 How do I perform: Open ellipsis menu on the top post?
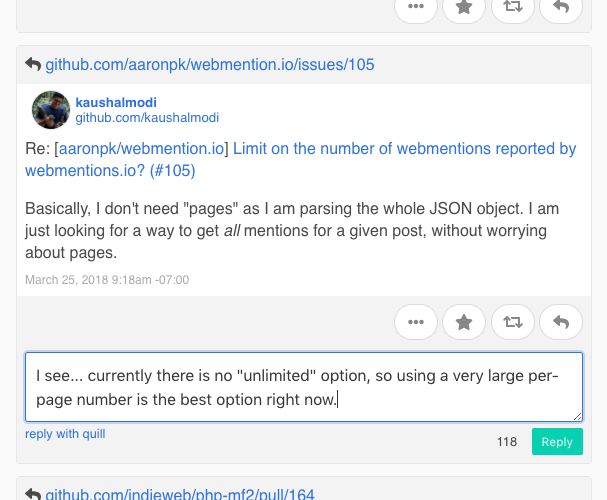point(416,7)
